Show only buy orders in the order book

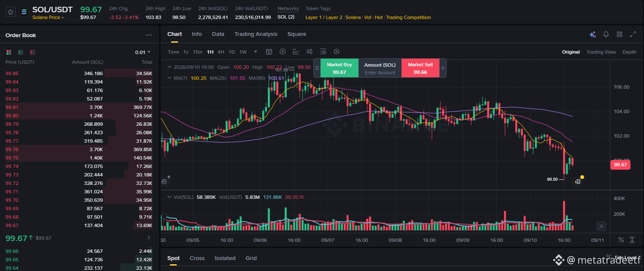click(x=21, y=52)
